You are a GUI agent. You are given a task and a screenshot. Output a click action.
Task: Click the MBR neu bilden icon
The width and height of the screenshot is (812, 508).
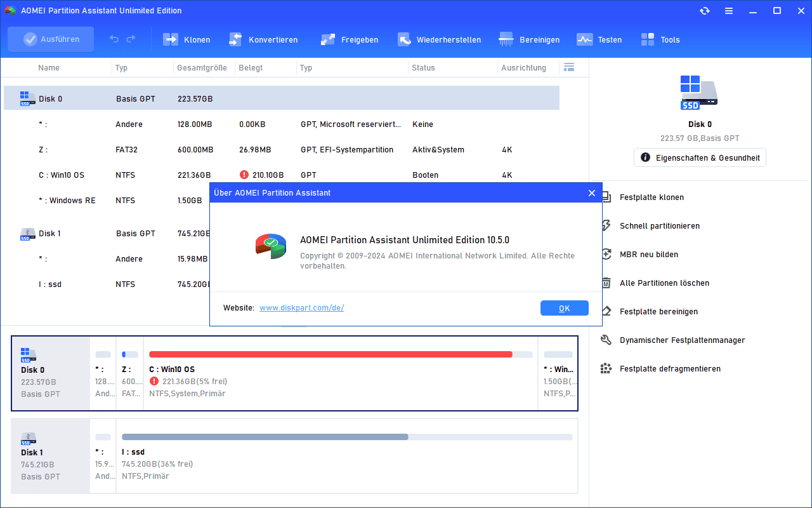pyautogui.click(x=606, y=255)
